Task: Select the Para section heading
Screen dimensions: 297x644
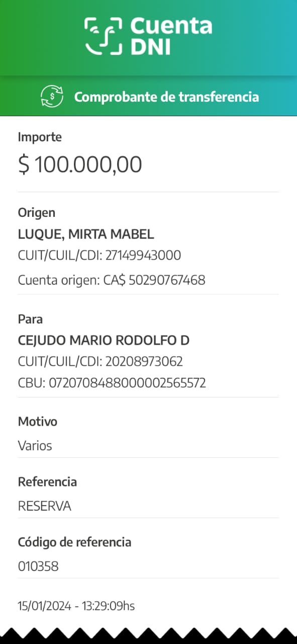Action: pos(30,319)
